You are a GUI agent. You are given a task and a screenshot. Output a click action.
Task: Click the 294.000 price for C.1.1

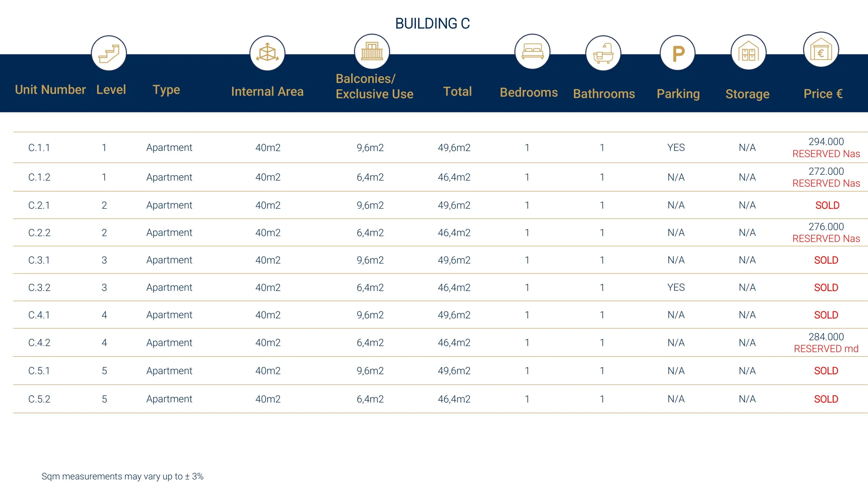click(826, 141)
